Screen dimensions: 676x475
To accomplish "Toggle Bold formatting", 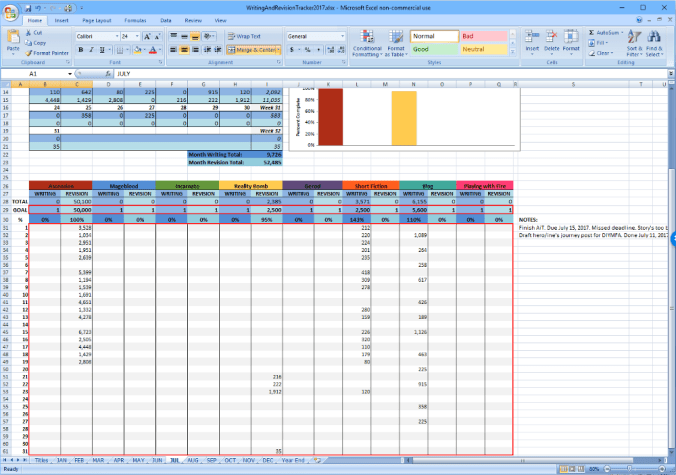I will coord(80,49).
